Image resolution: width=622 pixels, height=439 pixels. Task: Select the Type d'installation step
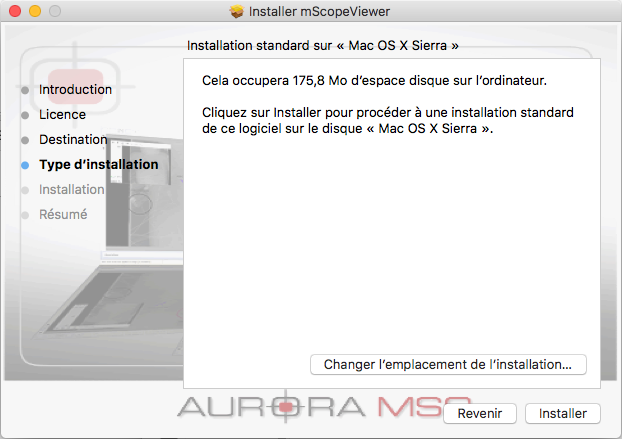click(x=98, y=165)
